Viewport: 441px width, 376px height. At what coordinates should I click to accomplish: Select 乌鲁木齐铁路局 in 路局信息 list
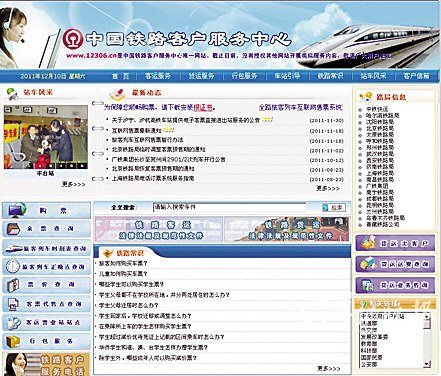click(385, 218)
